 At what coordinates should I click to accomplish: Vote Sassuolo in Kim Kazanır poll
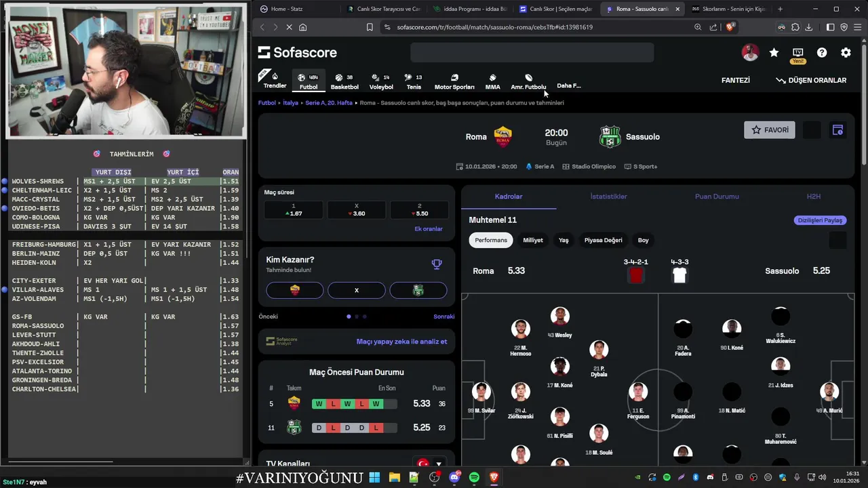click(x=418, y=290)
